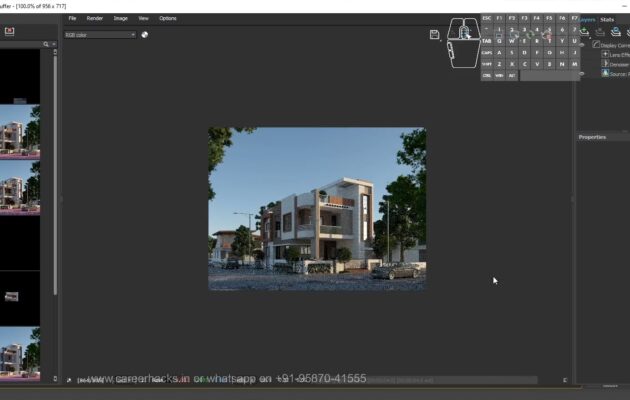This screenshot has width=630, height=400.
Task: Open the Render menu
Action: tap(95, 18)
